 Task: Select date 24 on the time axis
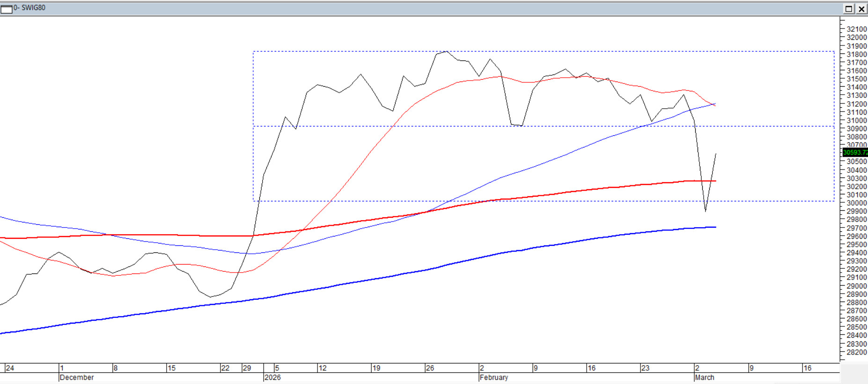10,368
